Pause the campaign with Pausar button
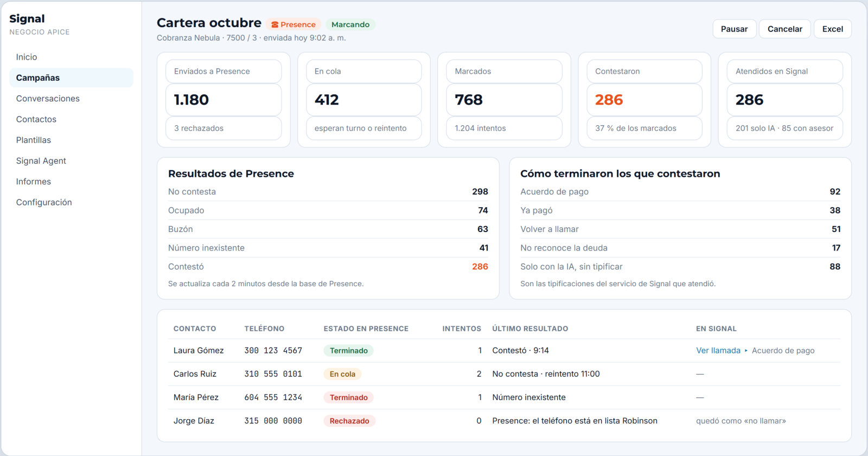 point(734,29)
